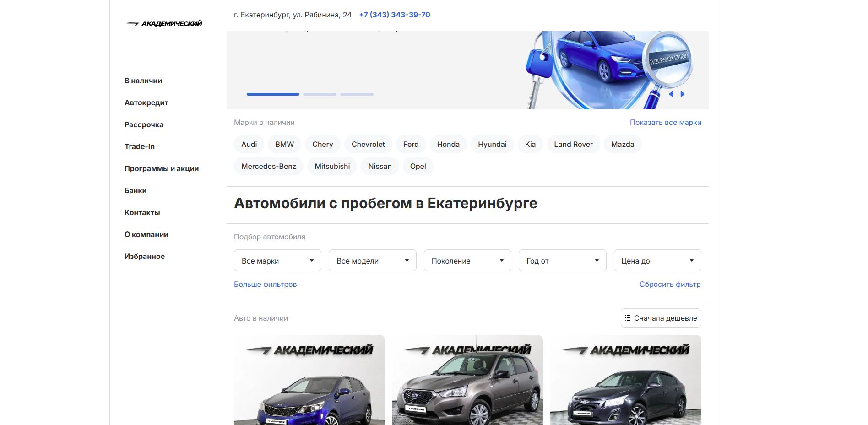Open the Цена до dropdown
The width and height of the screenshot is (868, 425).
[x=657, y=260]
